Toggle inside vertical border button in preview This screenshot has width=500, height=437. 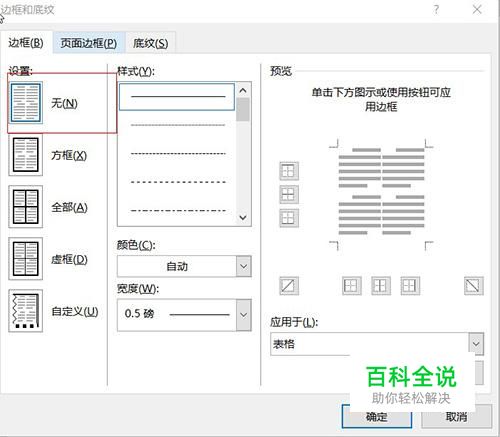pyautogui.click(x=381, y=286)
